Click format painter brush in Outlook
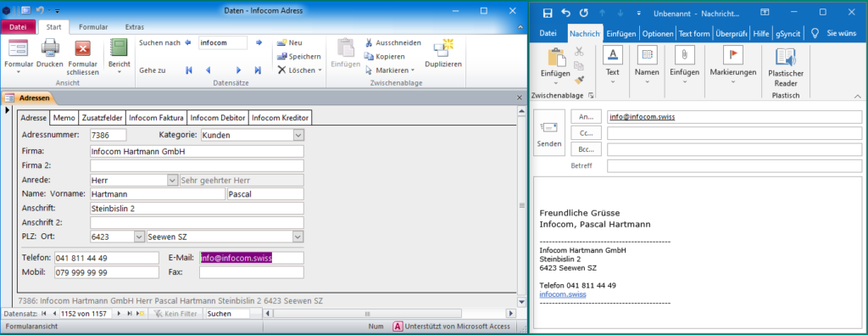The height and width of the screenshot is (335, 868). [x=579, y=81]
